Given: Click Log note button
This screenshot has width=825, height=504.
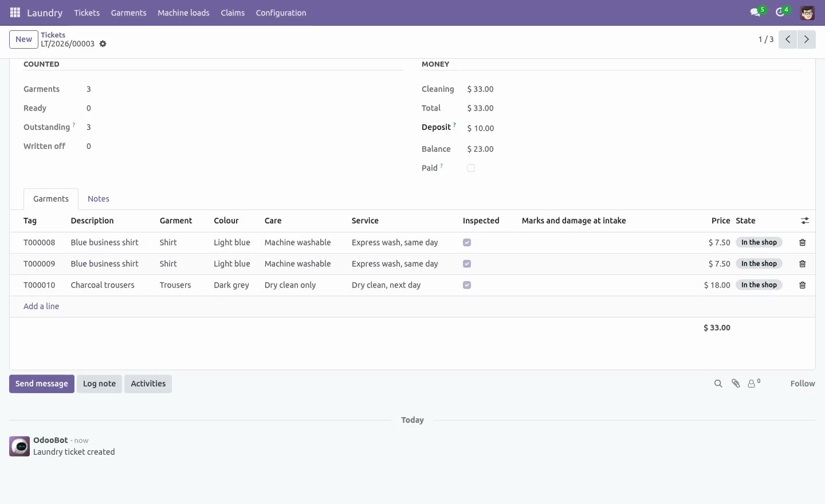Looking at the screenshot, I should [99, 384].
